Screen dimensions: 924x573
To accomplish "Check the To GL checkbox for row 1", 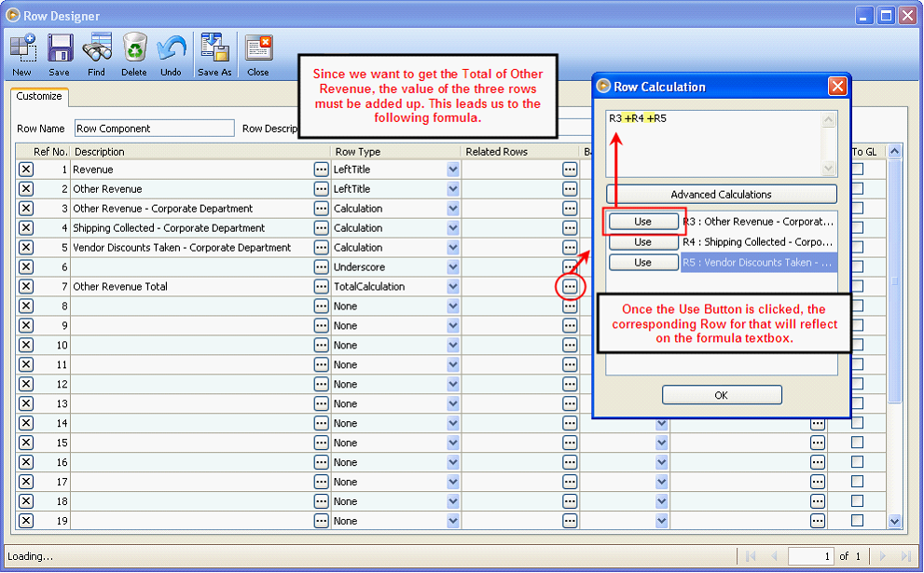I will pyautogui.click(x=858, y=169).
